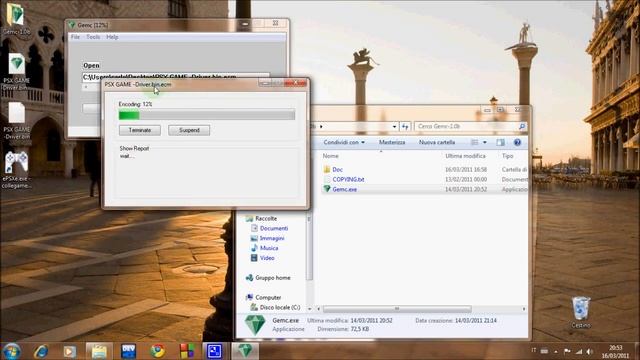Change view icon in Explorer toolbar
Image resolution: width=640 pixels, height=360 pixels.
coord(475,142)
